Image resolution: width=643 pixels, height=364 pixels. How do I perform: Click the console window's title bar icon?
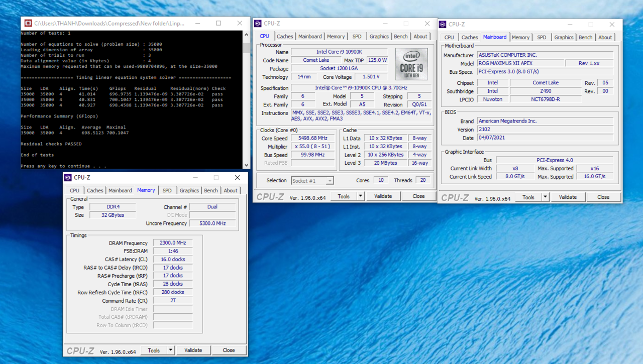click(x=28, y=23)
